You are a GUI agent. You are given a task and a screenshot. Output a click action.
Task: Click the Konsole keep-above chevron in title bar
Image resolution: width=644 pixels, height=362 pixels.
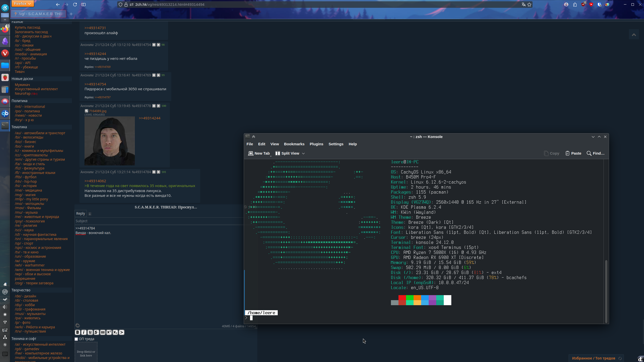tap(254, 137)
